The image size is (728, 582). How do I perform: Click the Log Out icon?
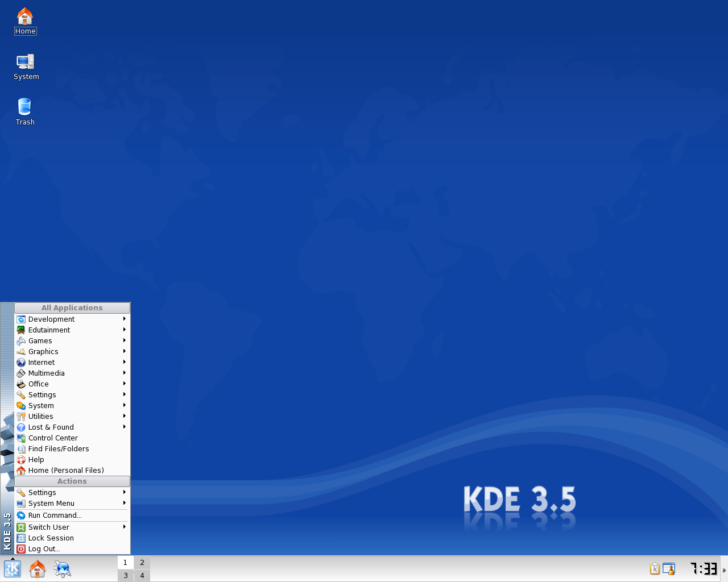(x=21, y=549)
